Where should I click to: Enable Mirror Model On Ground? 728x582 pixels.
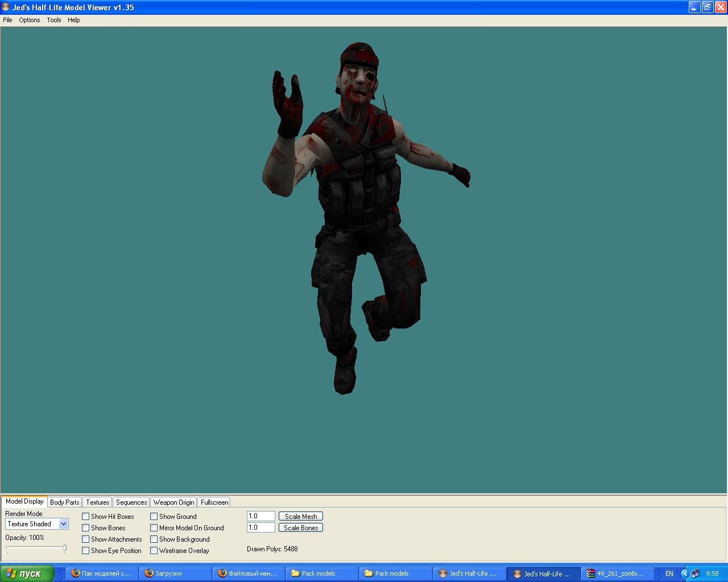[154, 528]
